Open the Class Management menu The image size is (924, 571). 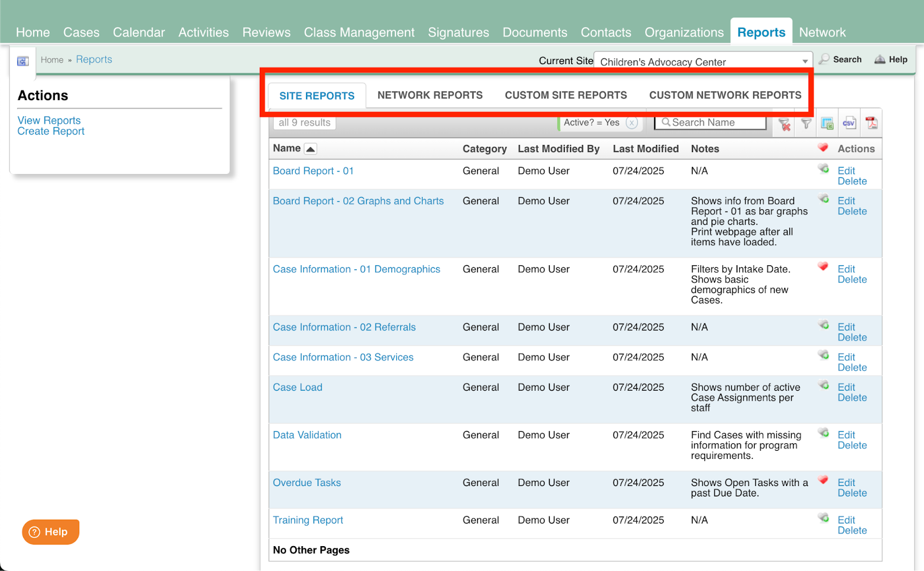click(359, 32)
